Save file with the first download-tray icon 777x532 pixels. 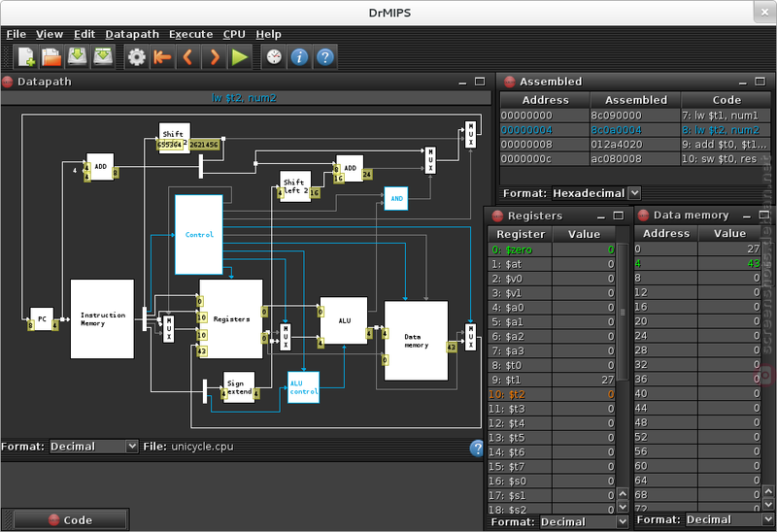77,57
